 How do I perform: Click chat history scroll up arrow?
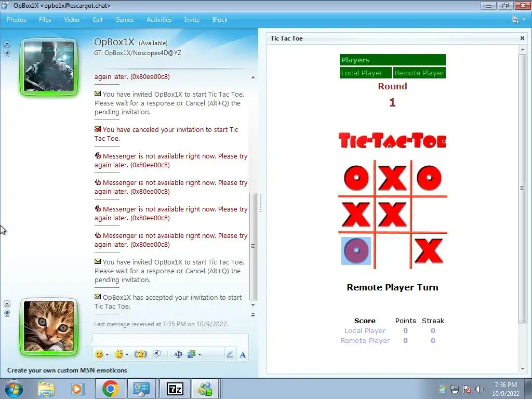pos(253,77)
